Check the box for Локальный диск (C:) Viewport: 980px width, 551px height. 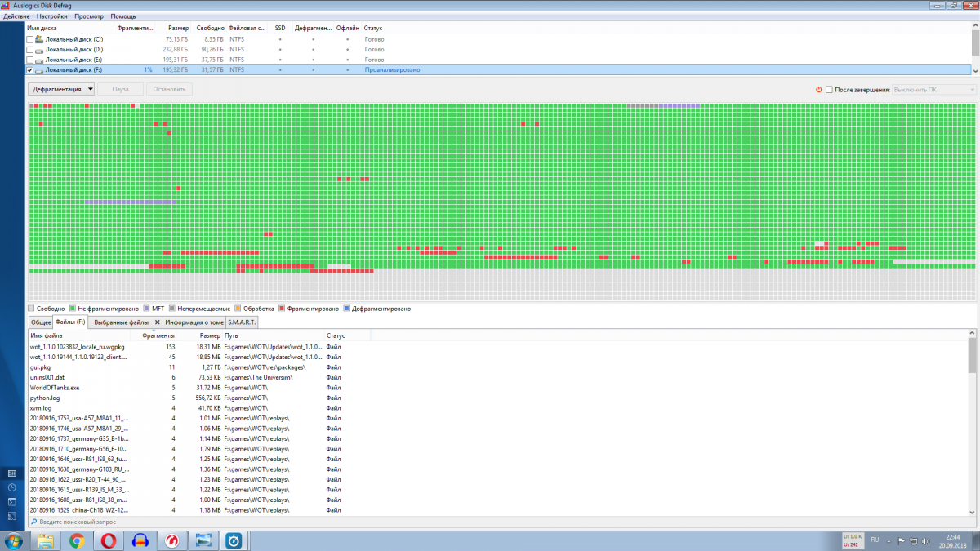[30, 39]
